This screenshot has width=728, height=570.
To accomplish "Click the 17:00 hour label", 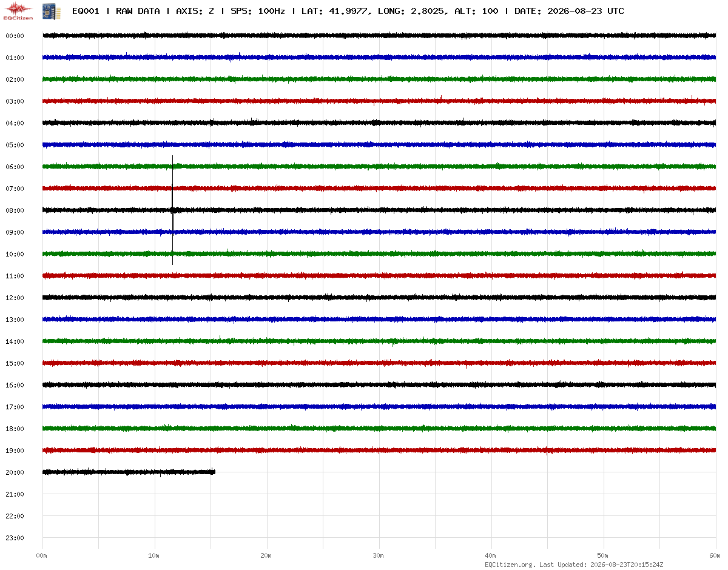I will pos(15,407).
